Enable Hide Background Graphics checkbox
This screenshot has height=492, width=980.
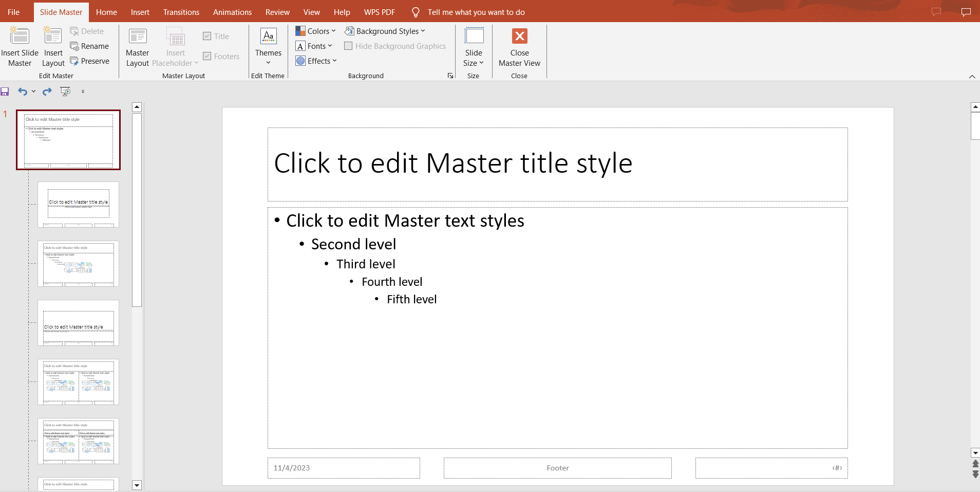tap(348, 46)
